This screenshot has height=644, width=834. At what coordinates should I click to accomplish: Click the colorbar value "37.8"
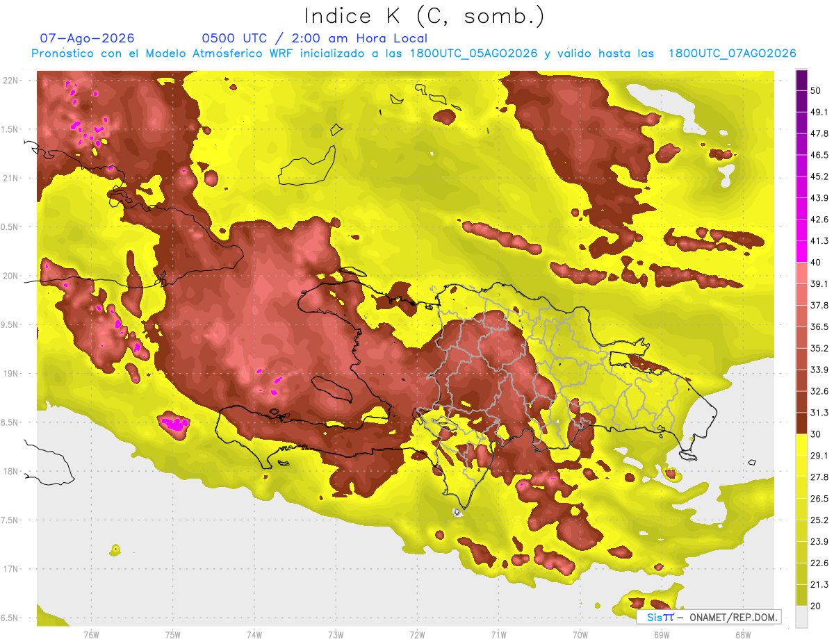(x=819, y=306)
